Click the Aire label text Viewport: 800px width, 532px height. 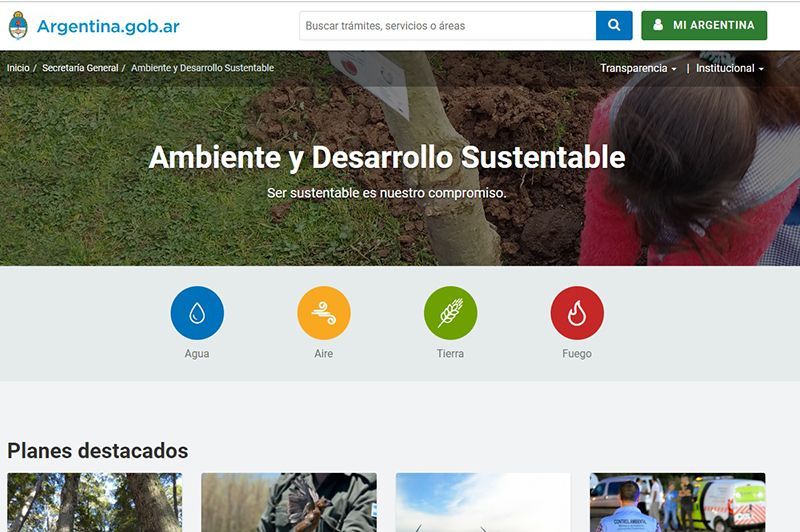point(323,353)
